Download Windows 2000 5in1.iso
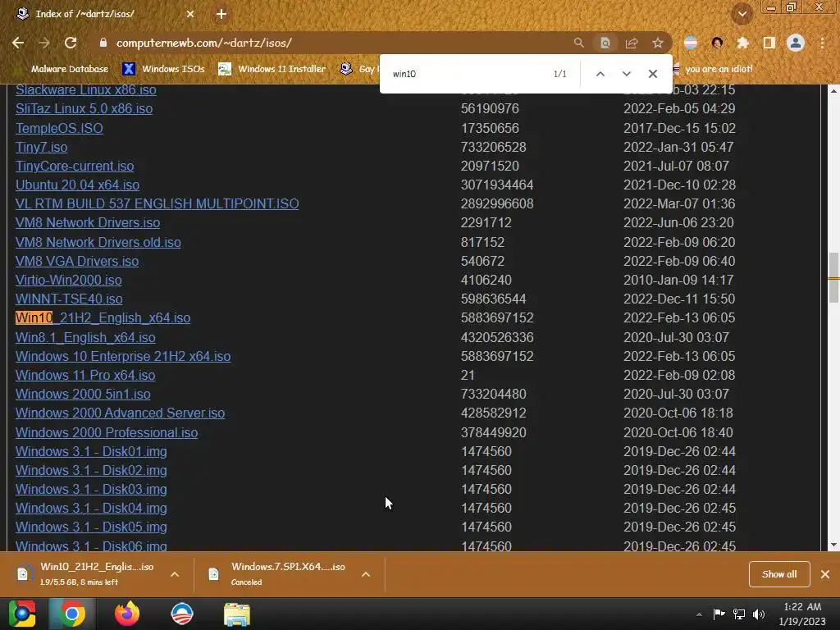840x630 pixels. pos(83,395)
